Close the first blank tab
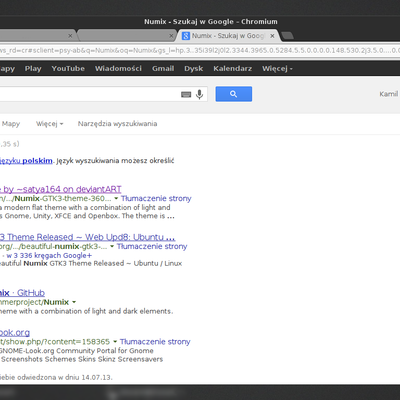Viewport: 400px width, 400px height. 70,36
